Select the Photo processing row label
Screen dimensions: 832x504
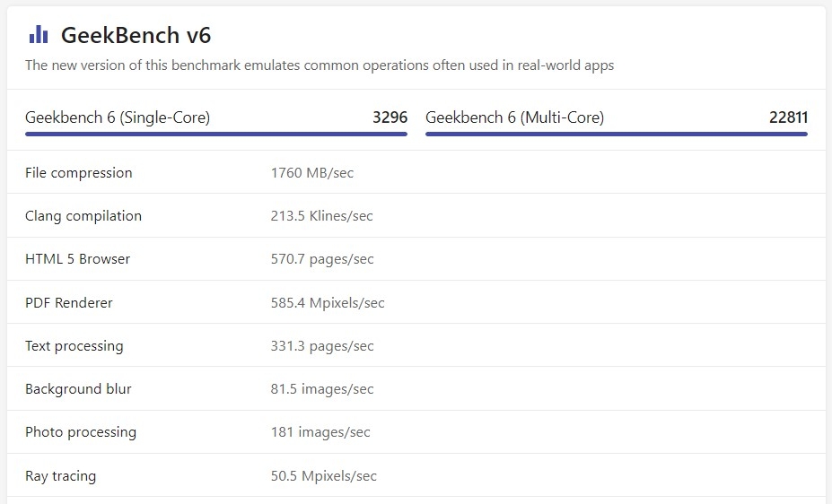[x=81, y=432]
